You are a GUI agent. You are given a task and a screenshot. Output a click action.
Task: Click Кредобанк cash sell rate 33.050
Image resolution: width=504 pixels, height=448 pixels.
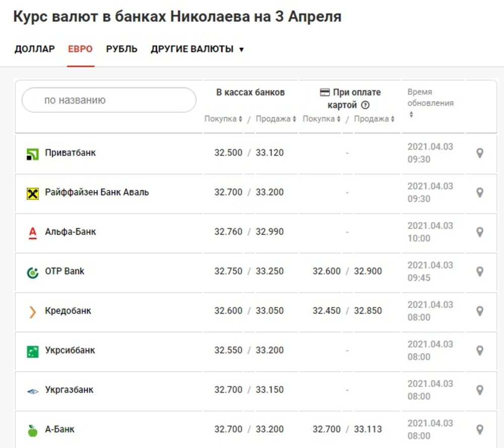click(x=270, y=311)
